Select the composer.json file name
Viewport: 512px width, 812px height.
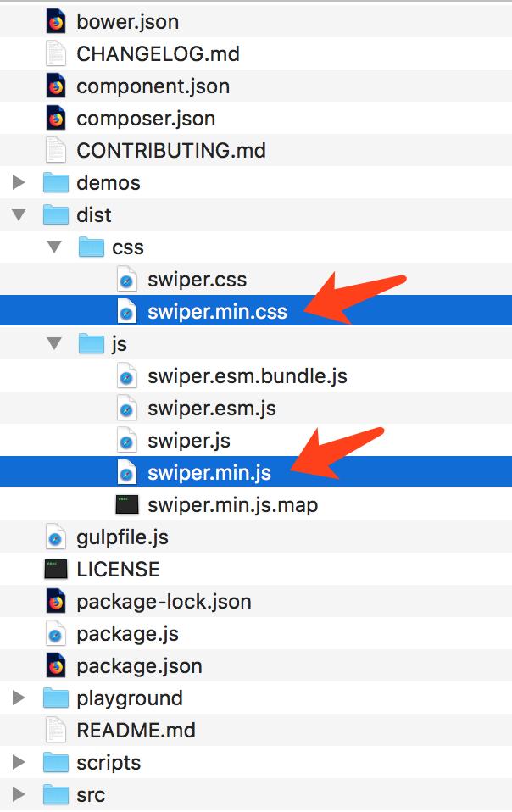(x=146, y=120)
